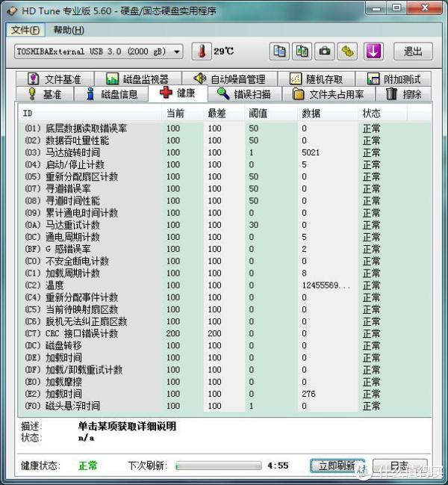Click the purple download arrow icon

373,52
